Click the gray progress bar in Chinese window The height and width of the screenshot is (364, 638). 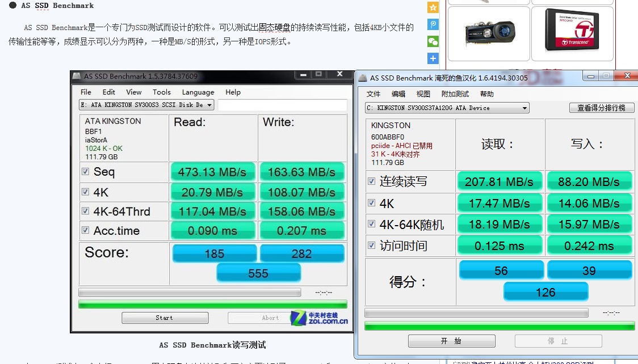[476, 313]
